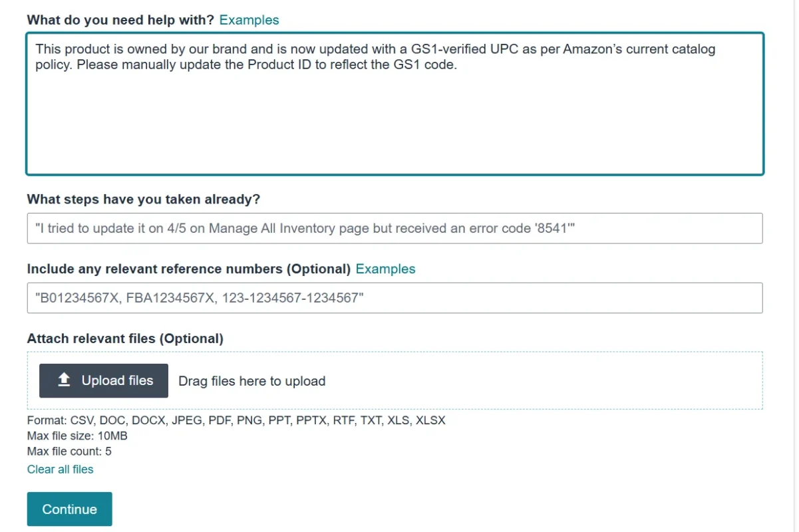Click the "Include any relevant reference numbers" label
Viewport: 799px width, 532px height.
point(188,269)
